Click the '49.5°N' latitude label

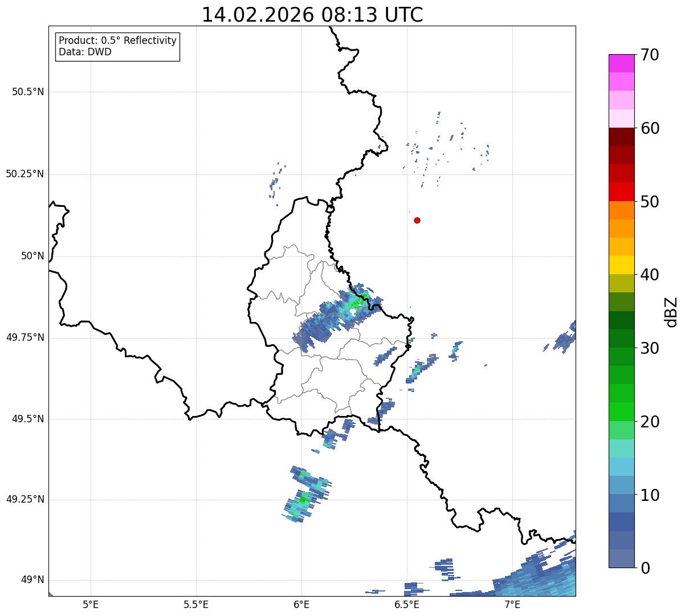(x=28, y=419)
